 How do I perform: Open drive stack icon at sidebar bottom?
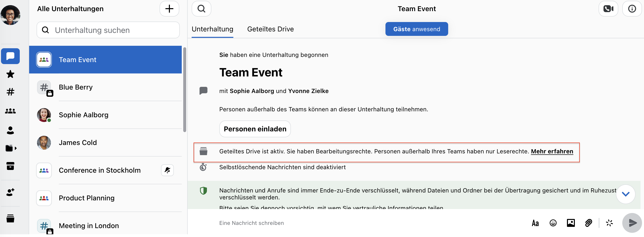point(10,219)
